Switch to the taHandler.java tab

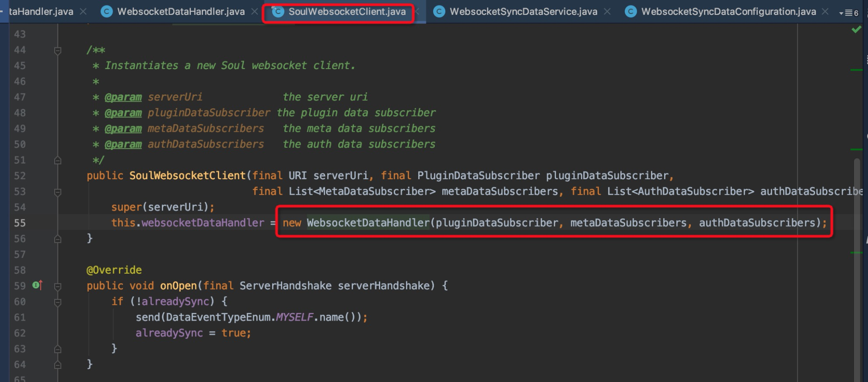pyautogui.click(x=41, y=12)
